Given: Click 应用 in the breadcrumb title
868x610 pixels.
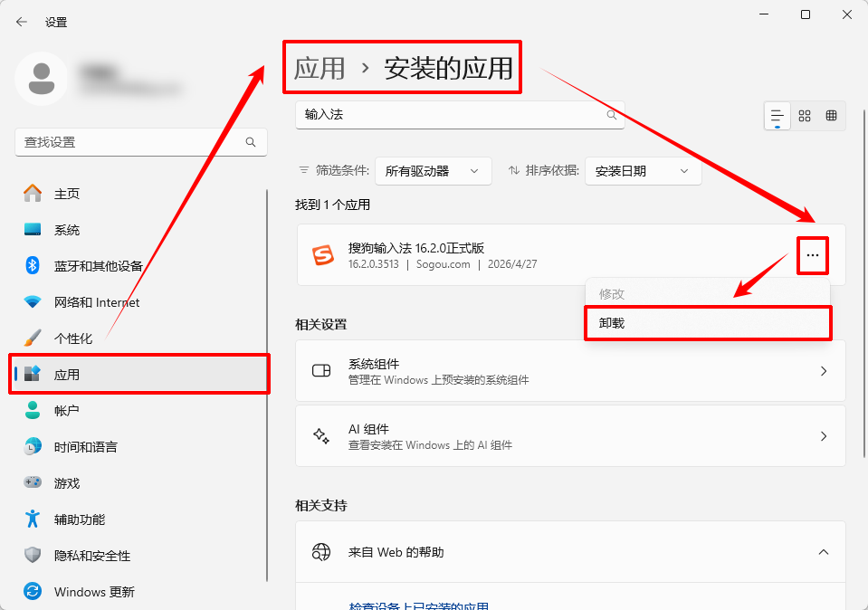Looking at the screenshot, I should coord(320,68).
